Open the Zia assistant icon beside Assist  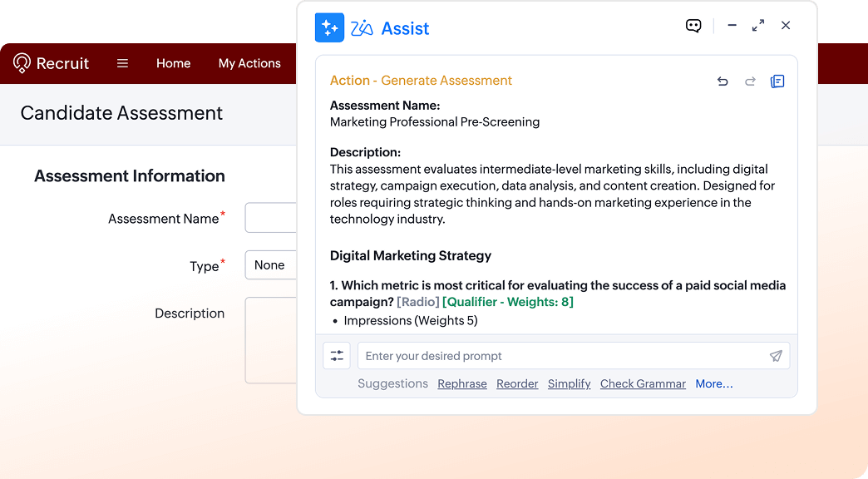click(x=361, y=27)
